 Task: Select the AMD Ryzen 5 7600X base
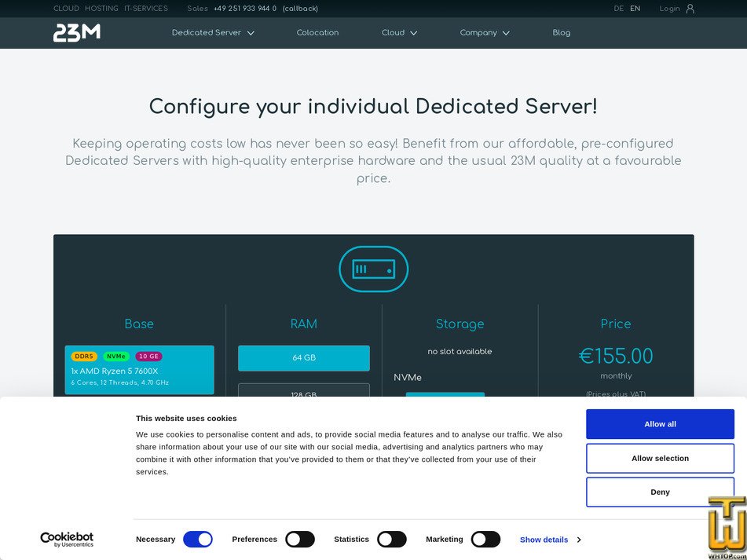point(140,370)
